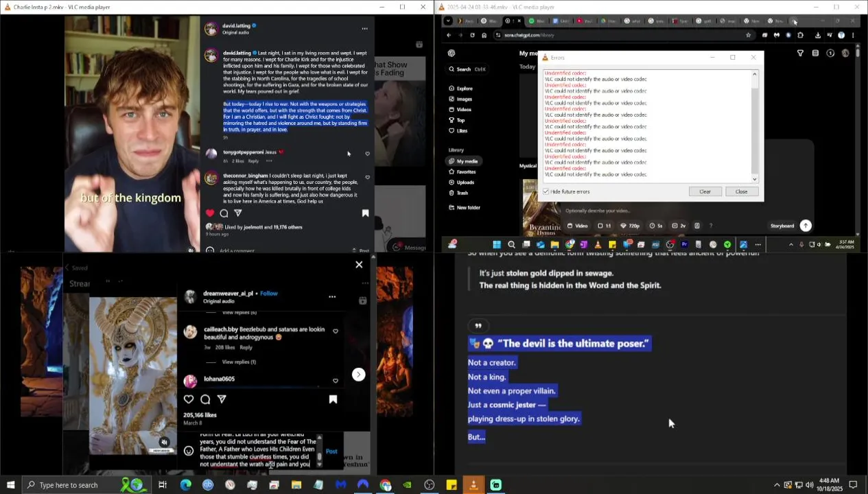Open Videos in Sora sidebar
The height and width of the screenshot is (494, 868).
point(460,109)
